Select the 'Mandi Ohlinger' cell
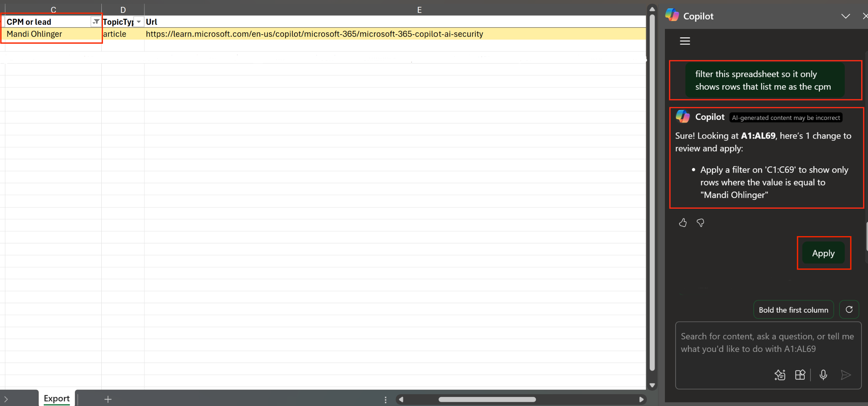This screenshot has height=406, width=868. [53, 34]
